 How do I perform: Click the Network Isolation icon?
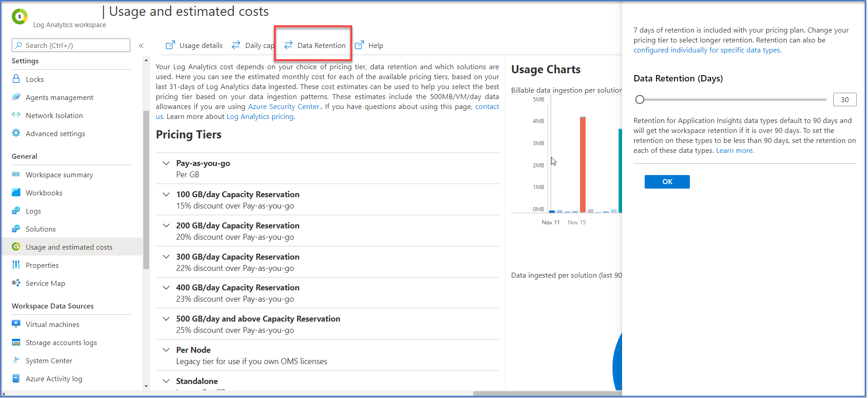click(16, 115)
